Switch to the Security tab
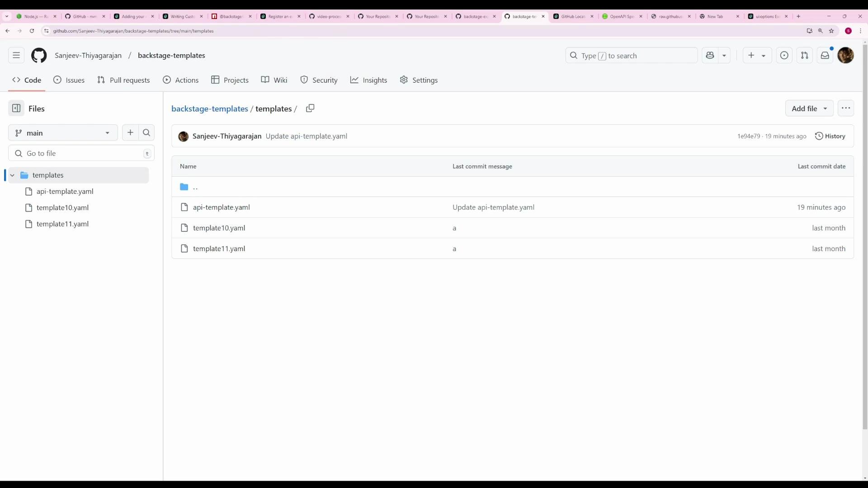Viewport: 868px width, 488px height. coord(319,80)
